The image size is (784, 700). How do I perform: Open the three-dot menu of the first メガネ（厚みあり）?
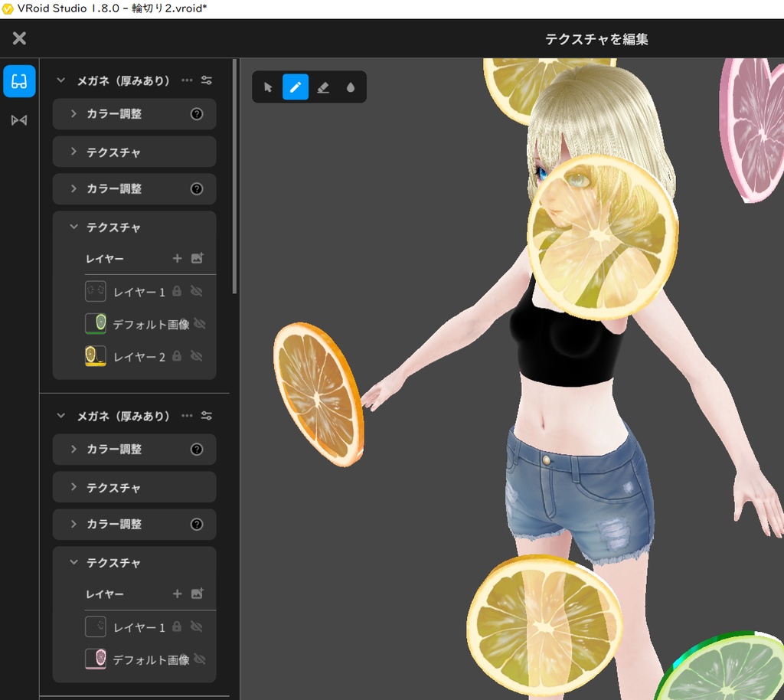(187, 80)
